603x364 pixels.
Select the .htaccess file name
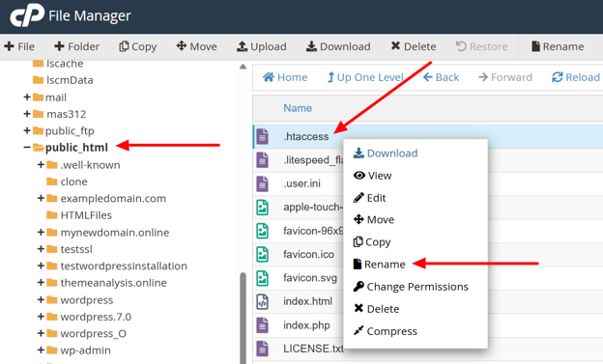306,136
